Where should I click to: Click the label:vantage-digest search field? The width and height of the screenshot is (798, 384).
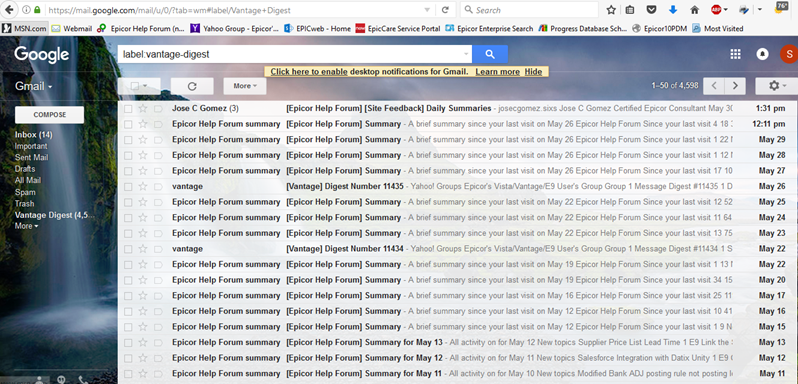tap(295, 54)
